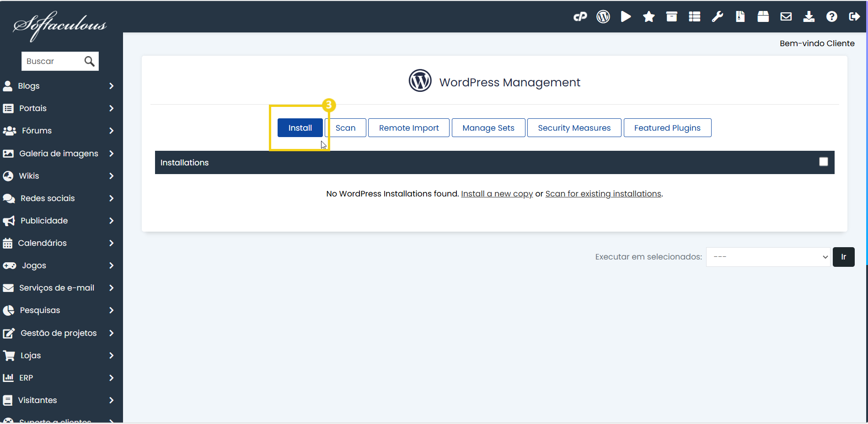Viewport: 868px width, 424px height.
Task: Open the Manage Sets tab
Action: 488,128
